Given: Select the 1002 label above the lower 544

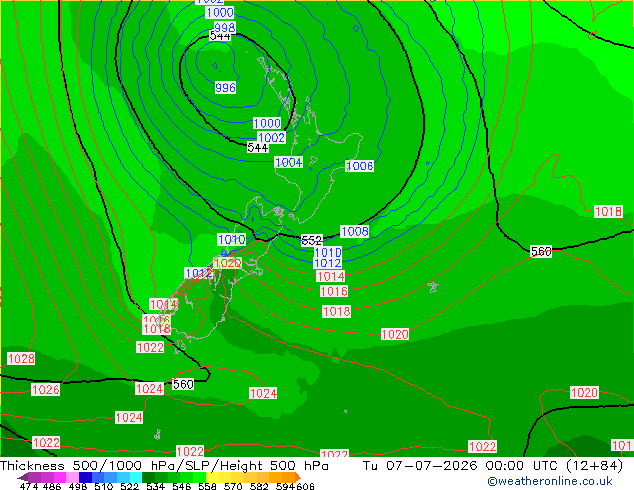Looking at the screenshot, I should (x=271, y=137).
